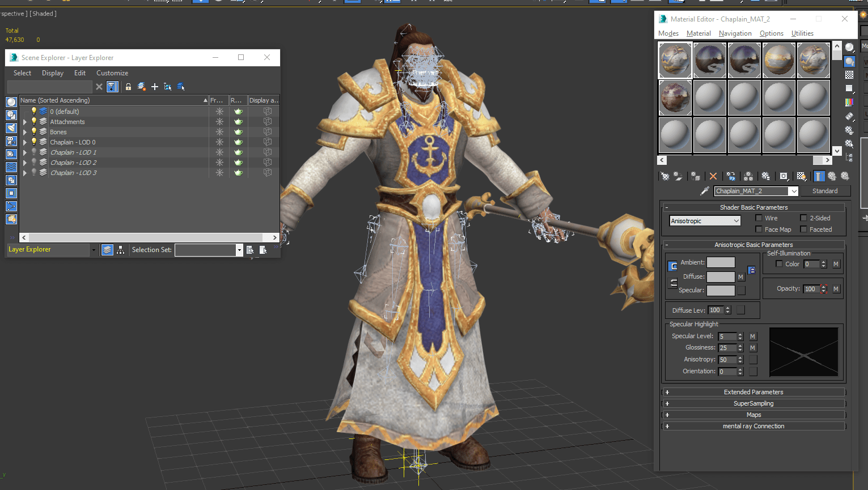
Task: Enable the Faceted checkbox
Action: tap(803, 229)
